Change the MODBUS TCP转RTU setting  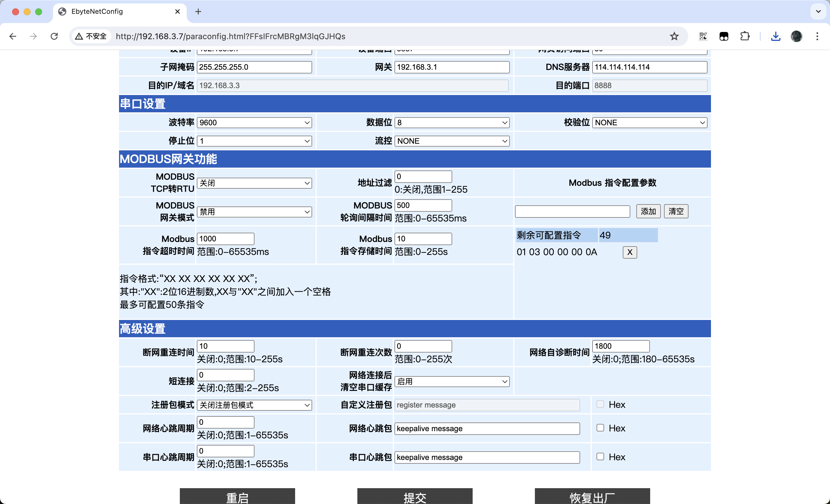pos(254,183)
